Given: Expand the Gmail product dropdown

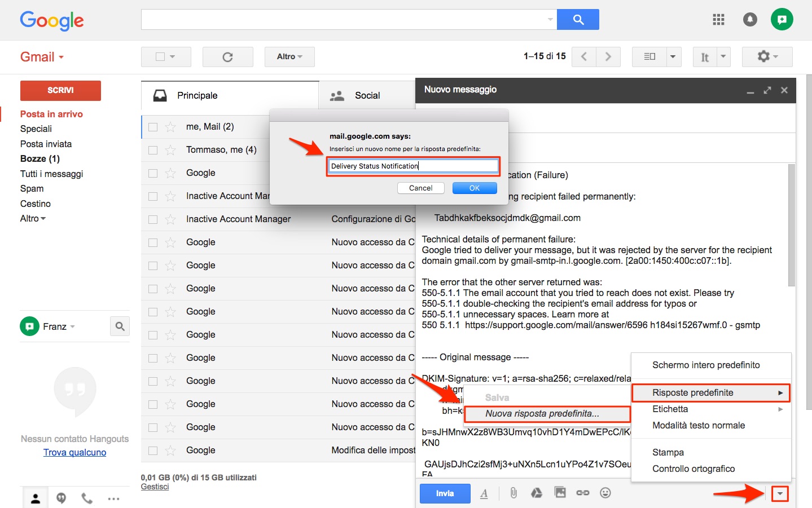Looking at the screenshot, I should tap(42, 57).
